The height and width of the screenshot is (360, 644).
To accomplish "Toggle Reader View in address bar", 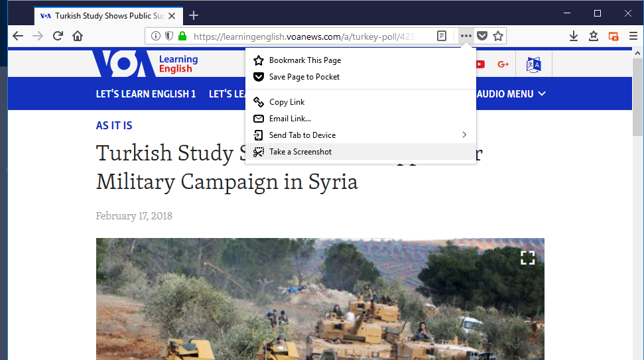I will pos(442,36).
